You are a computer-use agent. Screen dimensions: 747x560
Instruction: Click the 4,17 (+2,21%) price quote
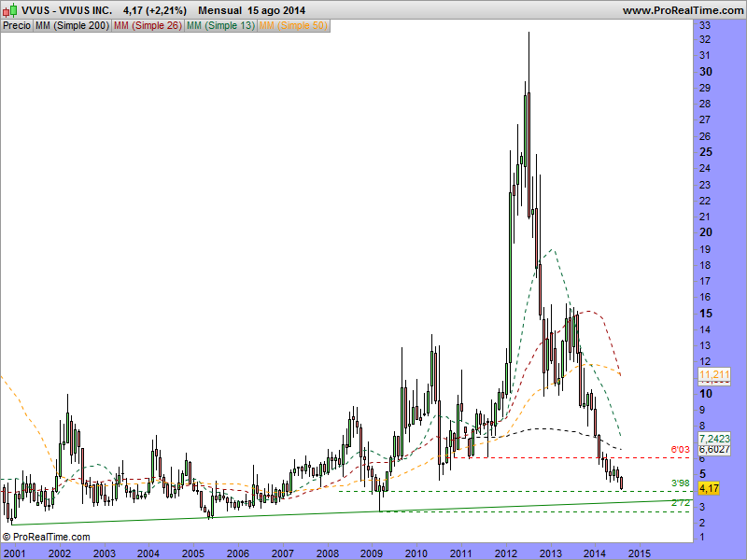155,10
